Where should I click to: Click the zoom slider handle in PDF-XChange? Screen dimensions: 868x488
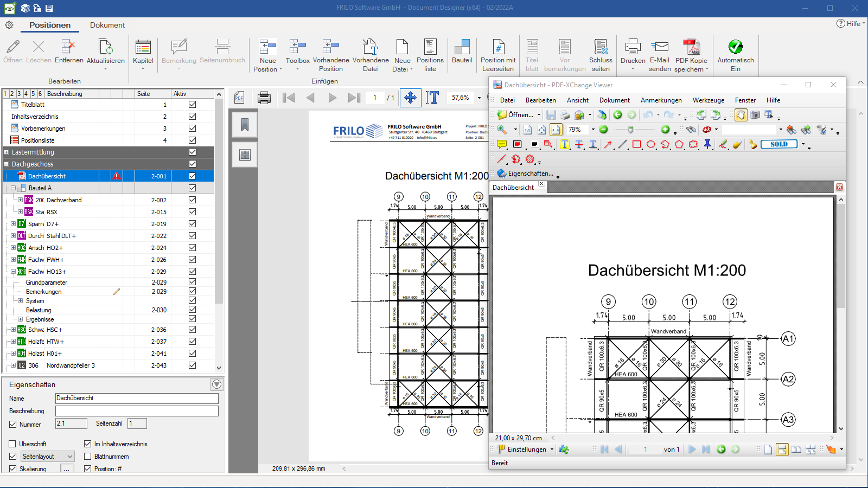pos(630,130)
